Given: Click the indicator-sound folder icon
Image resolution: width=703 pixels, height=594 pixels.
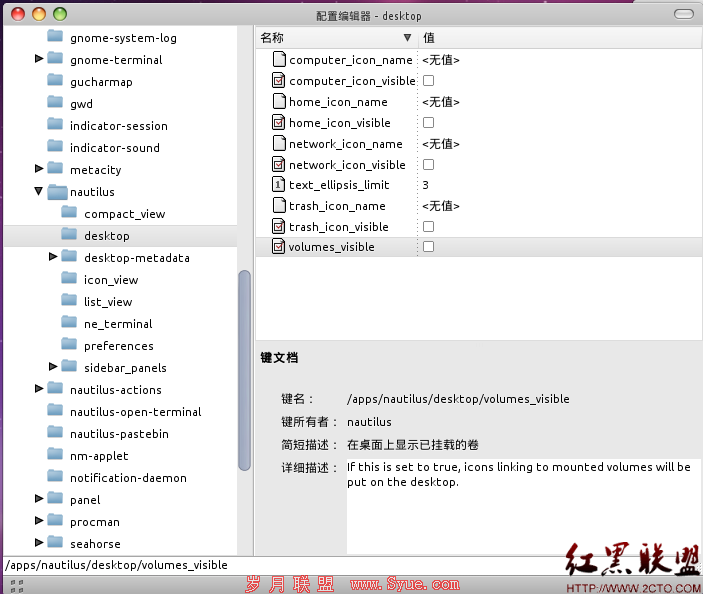Looking at the screenshot, I should point(55,147).
